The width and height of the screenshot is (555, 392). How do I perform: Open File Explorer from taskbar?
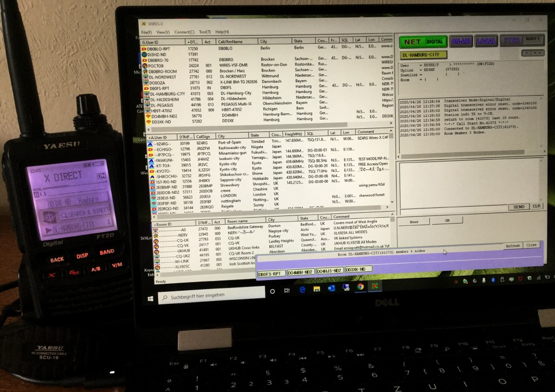click(317, 289)
